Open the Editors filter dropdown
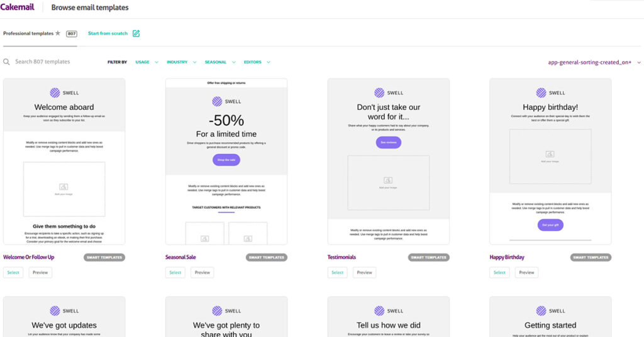Screen dimensions: 644x337 257,62
